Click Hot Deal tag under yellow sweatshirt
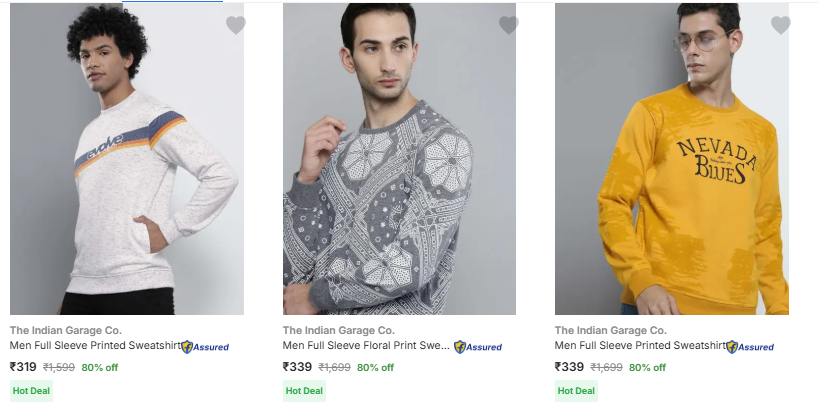The height and width of the screenshot is (407, 818). click(x=576, y=391)
